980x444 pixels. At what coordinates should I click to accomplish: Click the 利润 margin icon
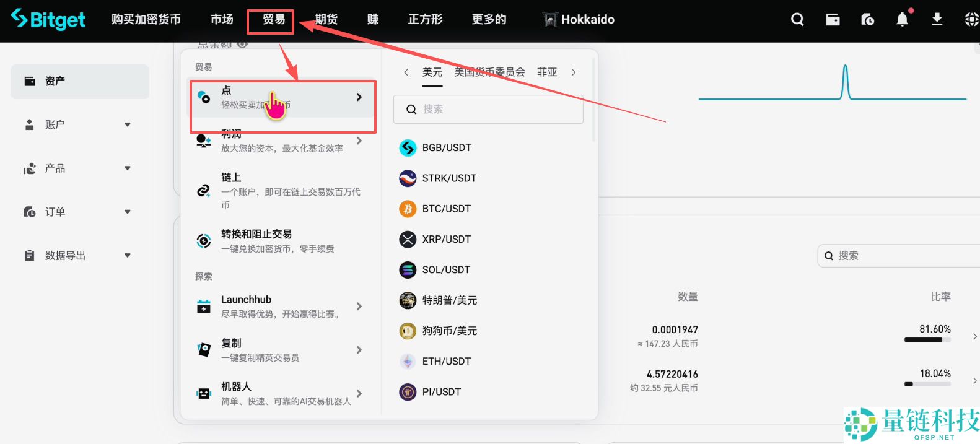tap(204, 141)
